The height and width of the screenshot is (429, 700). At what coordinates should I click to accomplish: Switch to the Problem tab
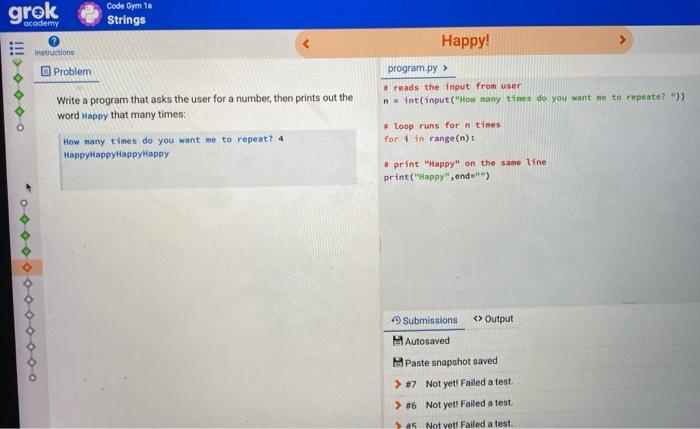coord(66,71)
